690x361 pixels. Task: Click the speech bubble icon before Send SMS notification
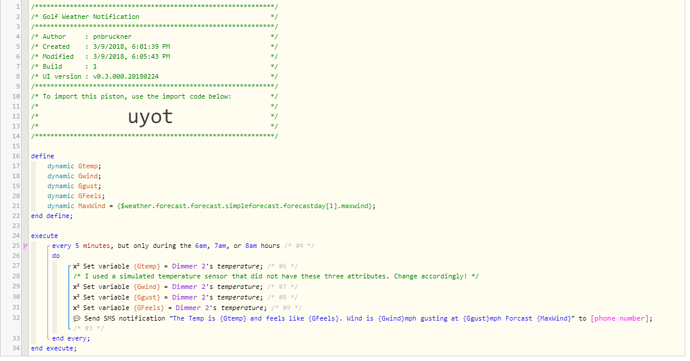76,318
